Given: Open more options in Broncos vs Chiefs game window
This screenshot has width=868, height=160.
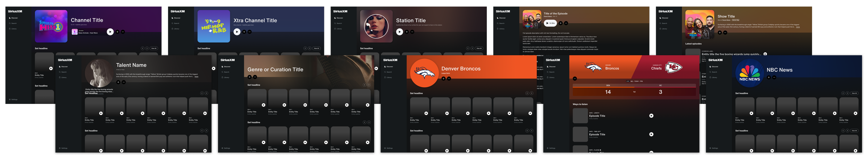Looking at the screenshot, I should [x=575, y=79].
